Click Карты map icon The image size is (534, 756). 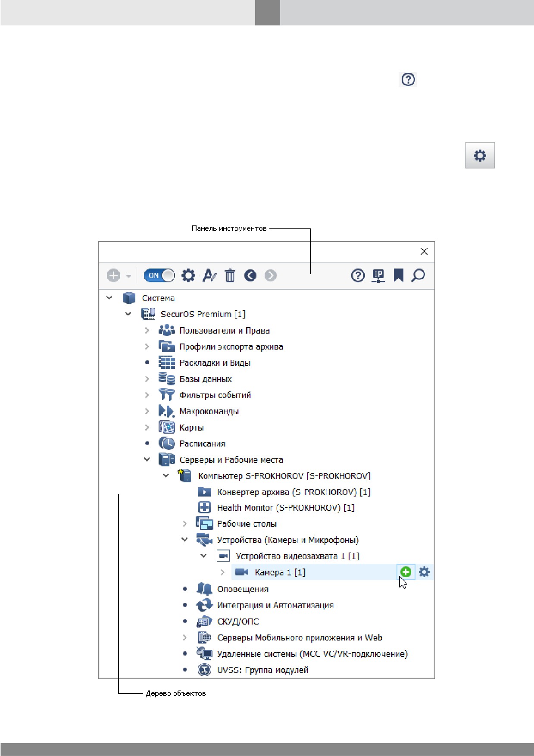pos(167,427)
